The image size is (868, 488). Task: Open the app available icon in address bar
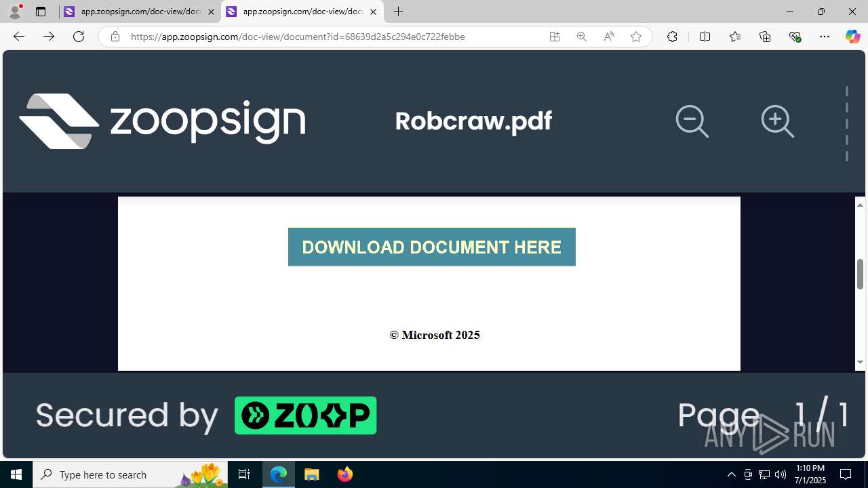(x=555, y=37)
